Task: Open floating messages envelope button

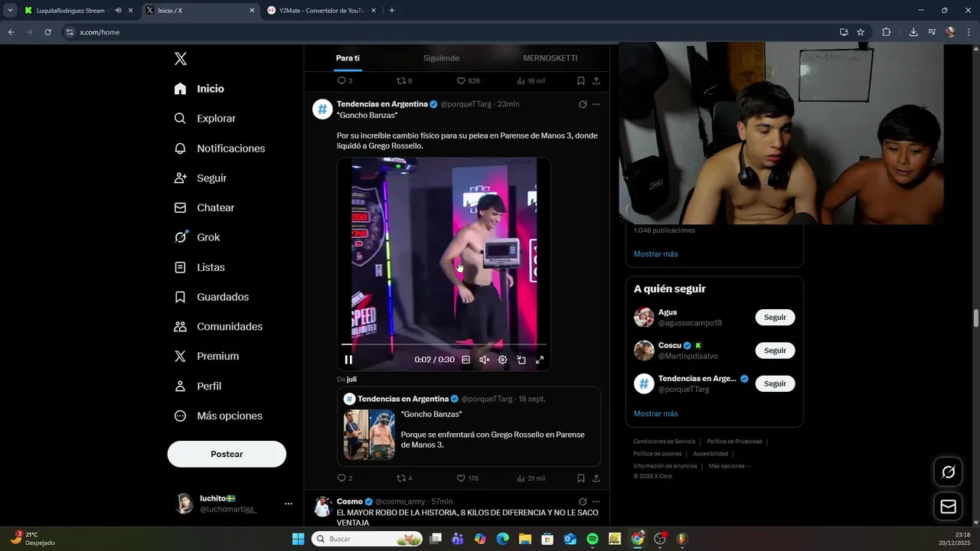Action: coord(948,507)
